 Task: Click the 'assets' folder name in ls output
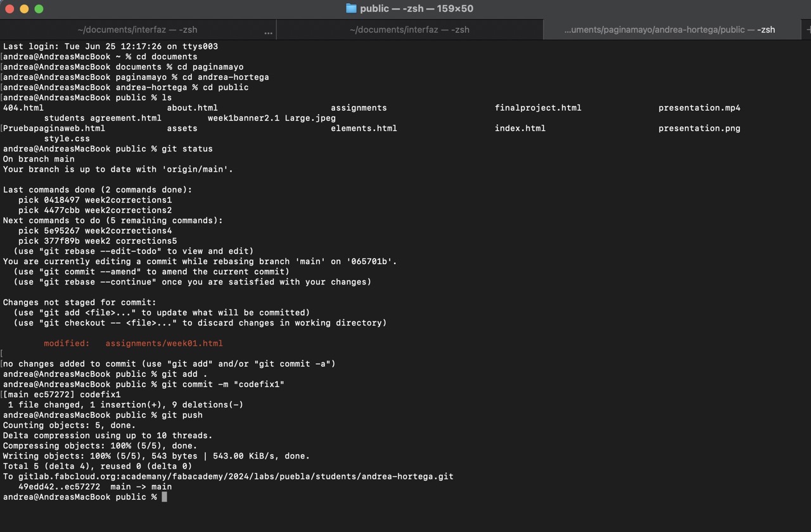click(182, 128)
